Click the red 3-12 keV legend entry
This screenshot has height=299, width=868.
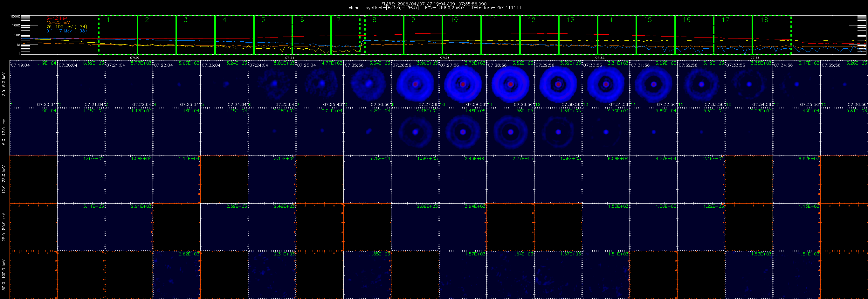57,18
